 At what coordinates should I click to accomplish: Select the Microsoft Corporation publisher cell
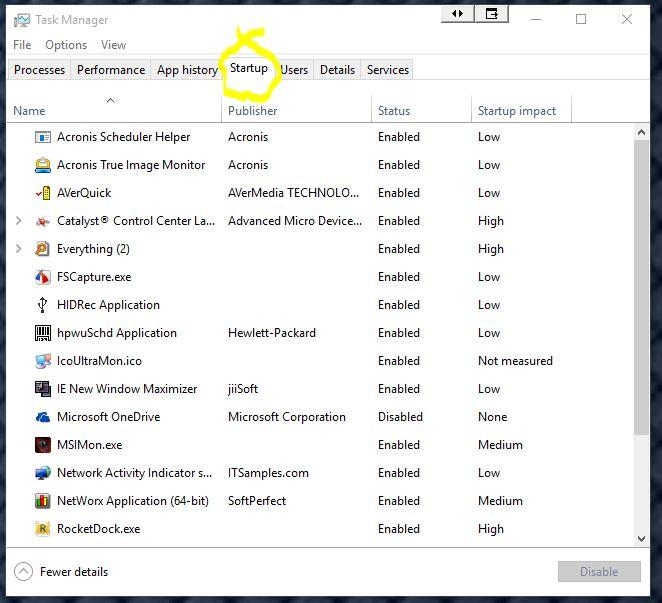point(287,417)
